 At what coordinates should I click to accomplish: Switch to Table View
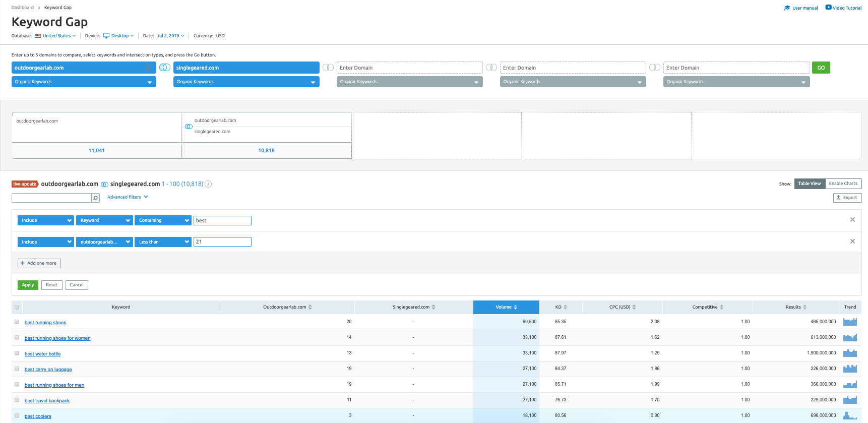(810, 184)
